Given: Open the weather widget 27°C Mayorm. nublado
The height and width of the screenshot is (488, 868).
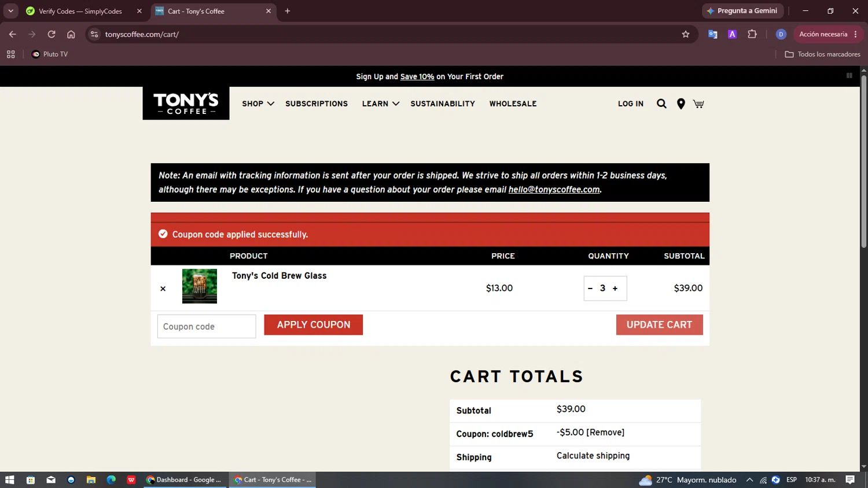Looking at the screenshot, I should coord(687,480).
